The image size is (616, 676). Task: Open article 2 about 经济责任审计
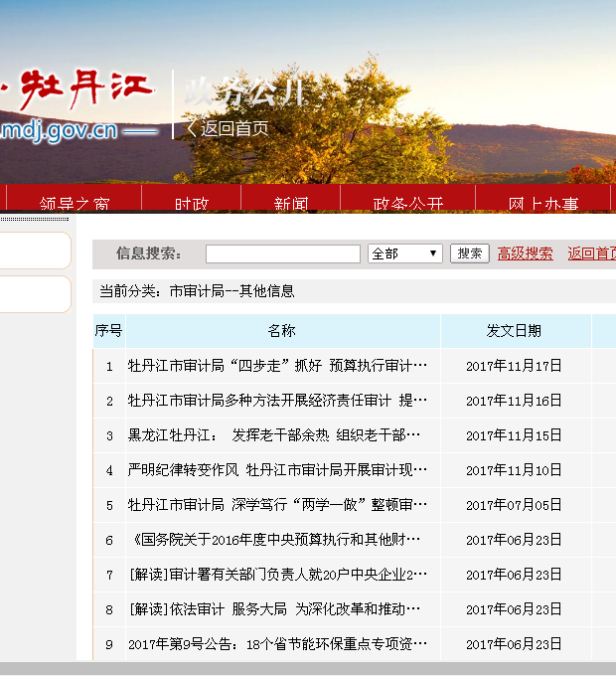click(277, 401)
